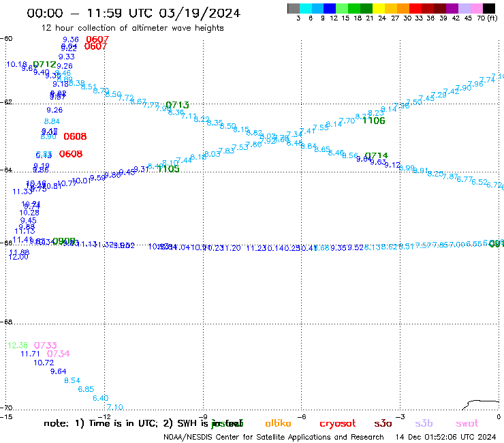Click the gray swatch in the color scale

click(x=294, y=9)
